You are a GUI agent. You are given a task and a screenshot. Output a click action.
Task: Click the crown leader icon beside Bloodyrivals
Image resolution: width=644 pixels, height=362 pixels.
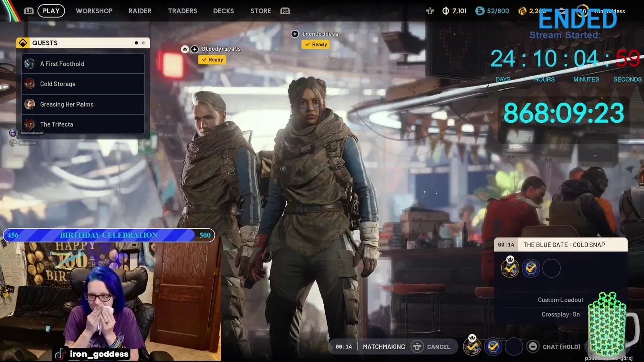[185, 49]
